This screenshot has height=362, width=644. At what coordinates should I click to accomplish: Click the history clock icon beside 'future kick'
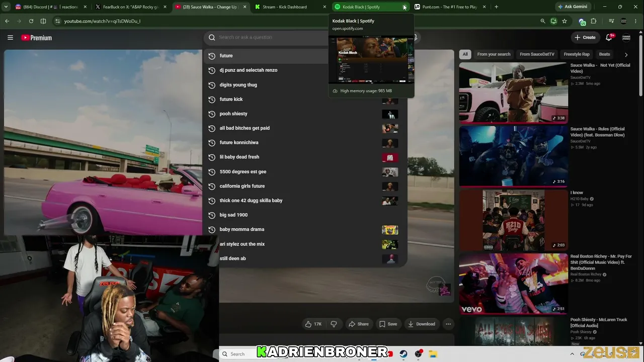pos(212,99)
